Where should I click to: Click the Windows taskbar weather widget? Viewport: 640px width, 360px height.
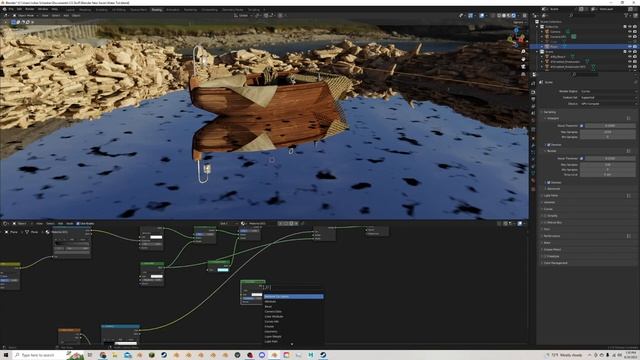[564, 355]
